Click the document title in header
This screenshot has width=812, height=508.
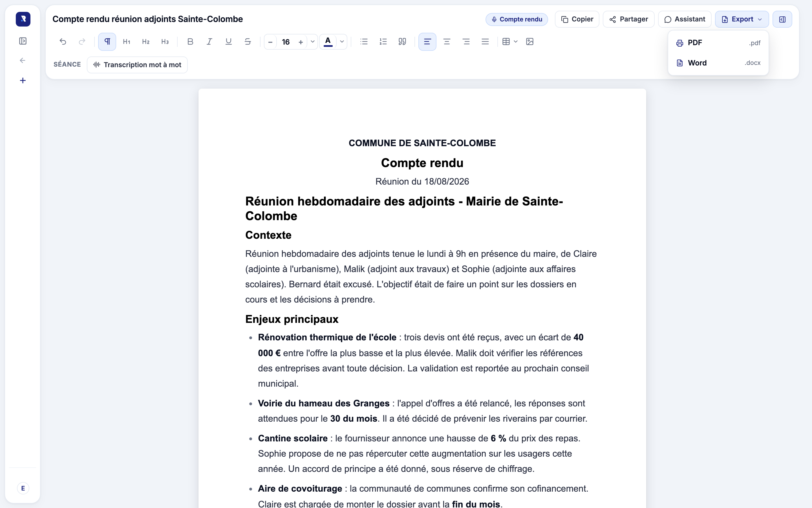pos(148,19)
